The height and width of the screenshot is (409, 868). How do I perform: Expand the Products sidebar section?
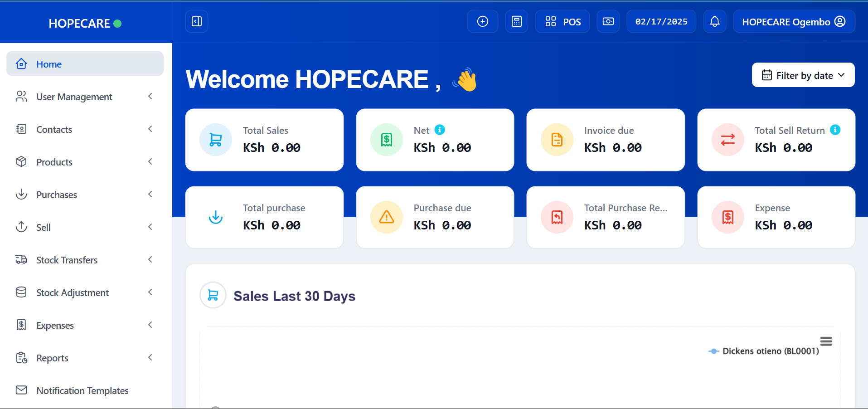pyautogui.click(x=85, y=162)
